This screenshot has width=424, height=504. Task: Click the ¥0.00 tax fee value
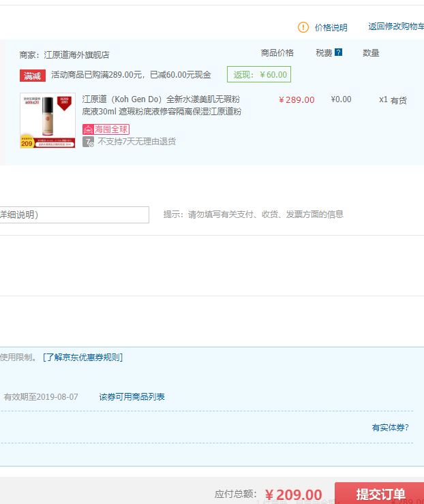(341, 99)
